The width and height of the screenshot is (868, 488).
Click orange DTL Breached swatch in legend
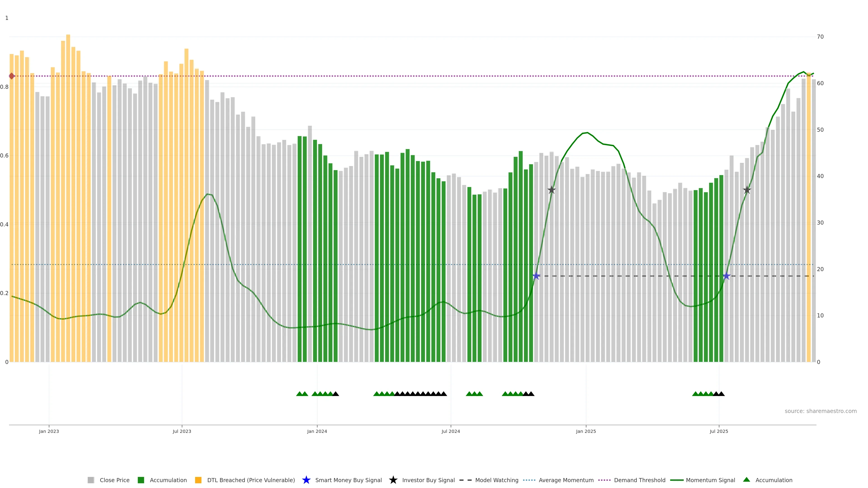point(198,480)
